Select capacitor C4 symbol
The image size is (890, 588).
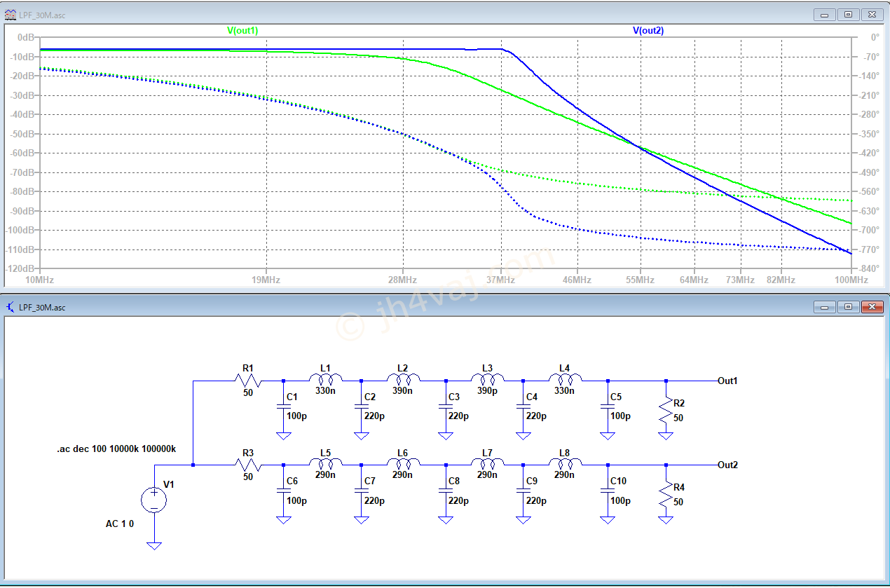pyautogui.click(x=523, y=407)
